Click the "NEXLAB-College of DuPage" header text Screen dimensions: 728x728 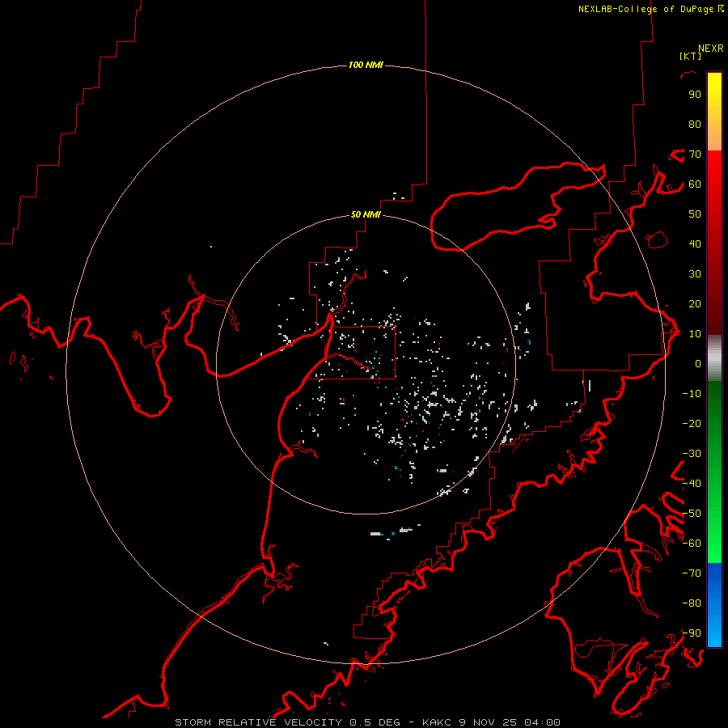tap(645, 9)
